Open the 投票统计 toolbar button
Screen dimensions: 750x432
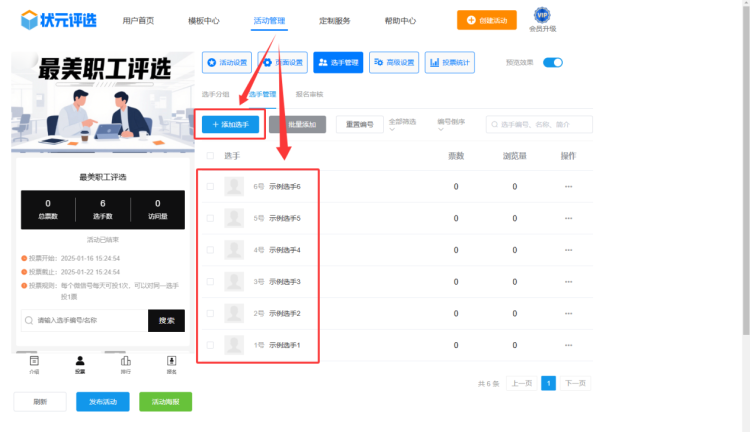(449, 62)
